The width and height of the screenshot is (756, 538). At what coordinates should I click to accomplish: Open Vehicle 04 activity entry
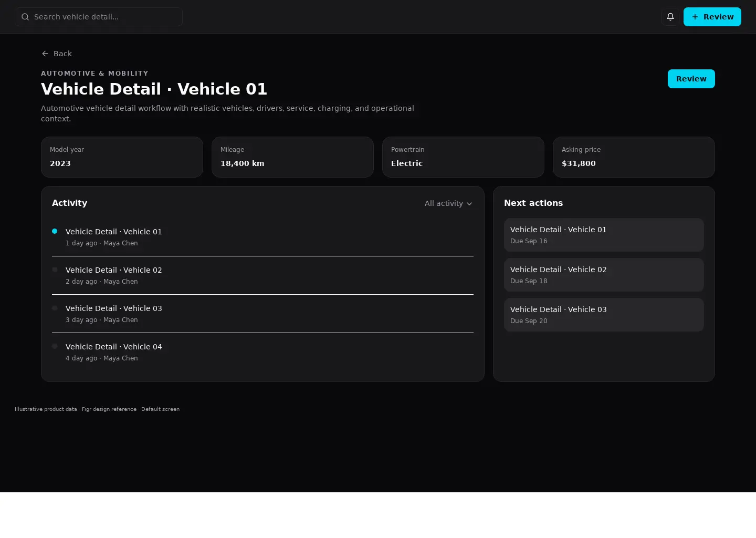pyautogui.click(x=262, y=352)
